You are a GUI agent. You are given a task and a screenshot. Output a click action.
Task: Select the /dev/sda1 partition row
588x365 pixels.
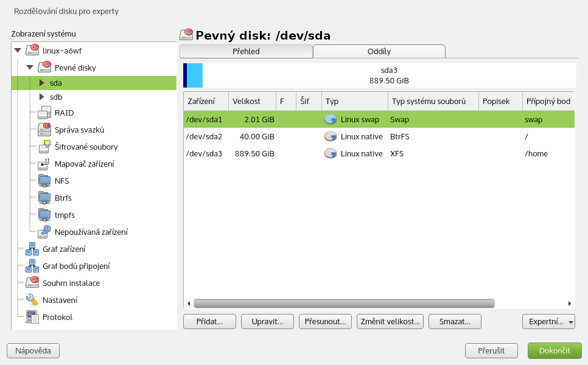pyautogui.click(x=379, y=120)
